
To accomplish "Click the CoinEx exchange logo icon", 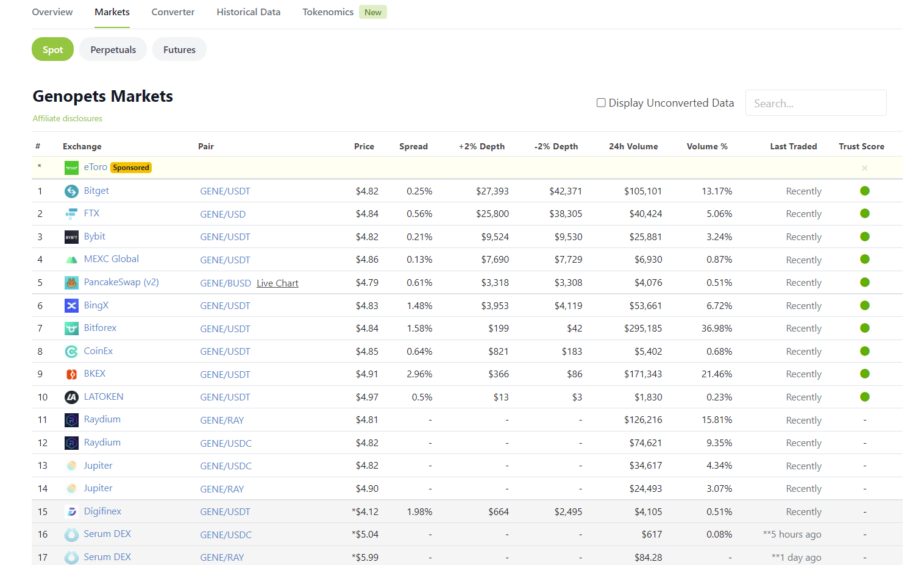I will (71, 352).
